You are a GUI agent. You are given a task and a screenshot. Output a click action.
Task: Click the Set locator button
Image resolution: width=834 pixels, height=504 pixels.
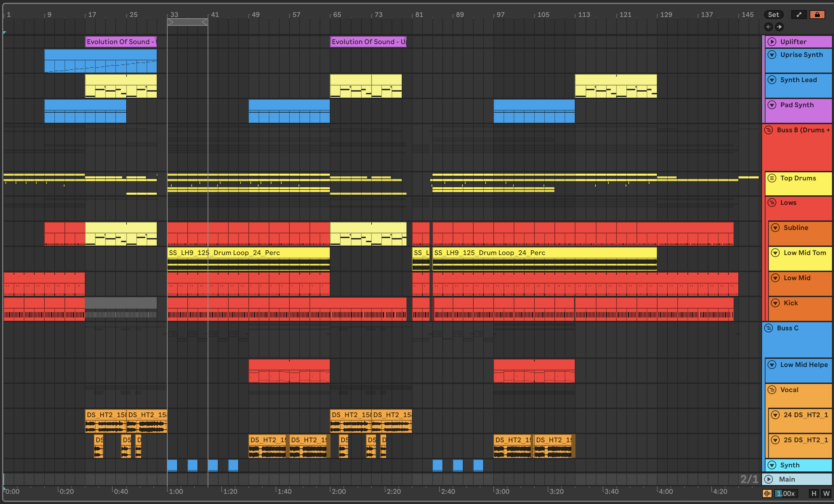click(773, 15)
